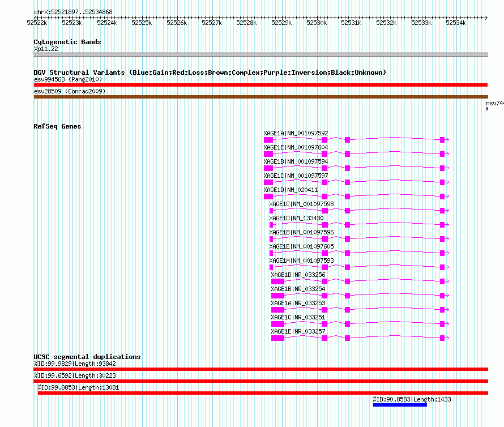Select the esv28509 (Conrad2009) variant label
The width and height of the screenshot is (504, 427).
coord(70,91)
